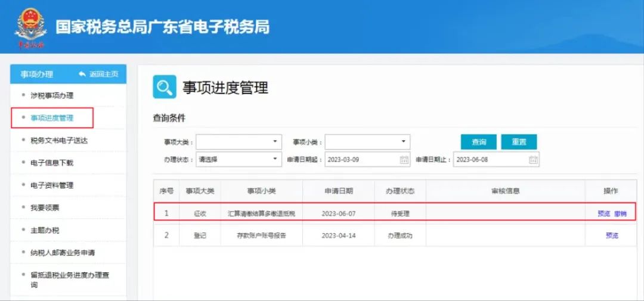Open 纳税人邮寄业务申请 menu item
This screenshot has width=644, height=301.
pyautogui.click(x=63, y=253)
